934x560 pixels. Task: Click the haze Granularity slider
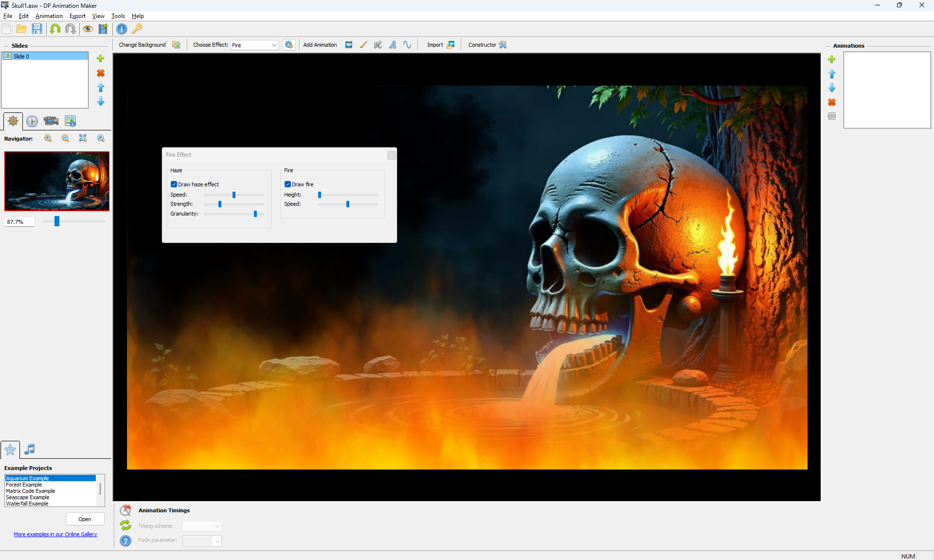click(x=255, y=214)
